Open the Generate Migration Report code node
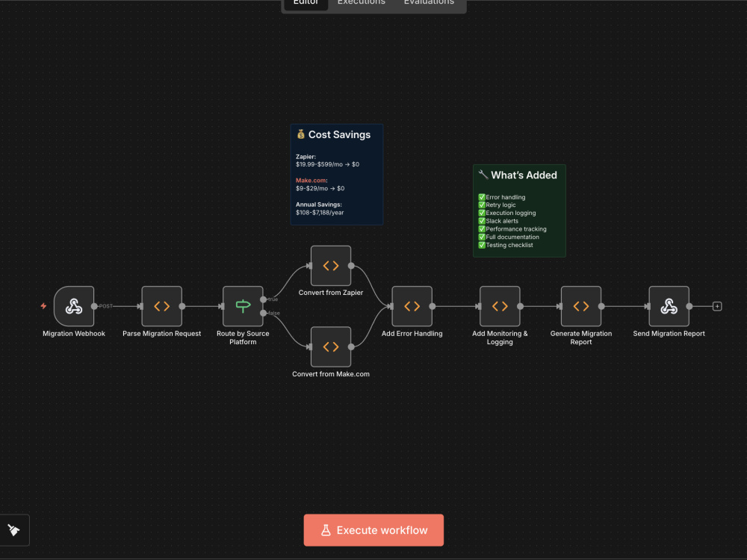Viewport: 747px width, 560px height. click(581, 306)
